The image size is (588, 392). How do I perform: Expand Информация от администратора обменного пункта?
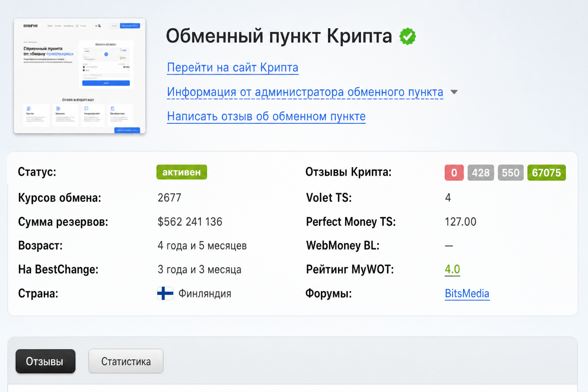click(305, 92)
